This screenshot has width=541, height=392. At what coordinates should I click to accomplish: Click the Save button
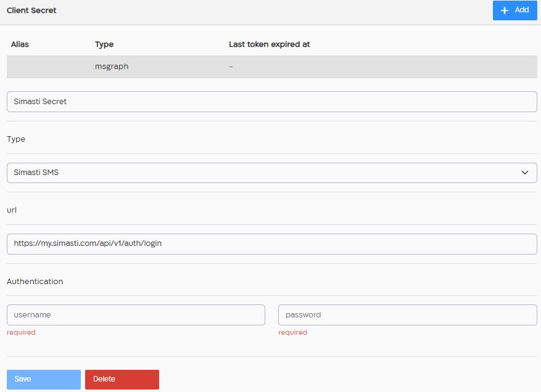coord(44,379)
